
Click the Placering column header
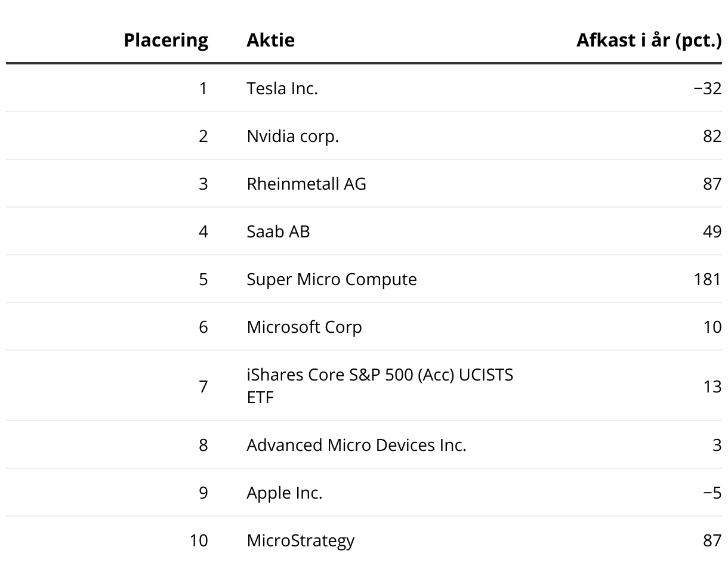pyautogui.click(x=166, y=41)
